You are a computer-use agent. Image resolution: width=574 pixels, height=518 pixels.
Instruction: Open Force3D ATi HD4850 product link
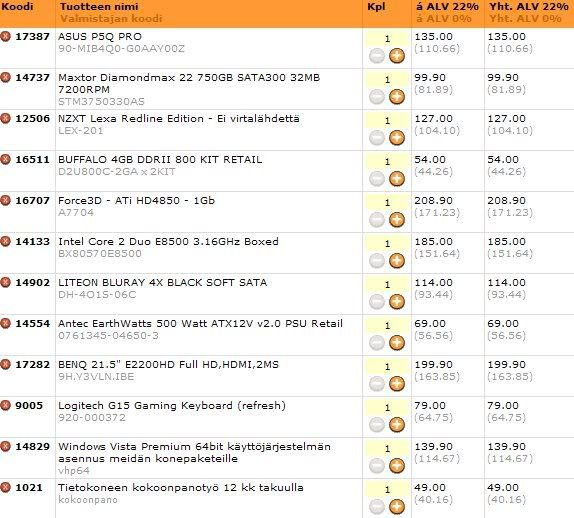(137, 201)
